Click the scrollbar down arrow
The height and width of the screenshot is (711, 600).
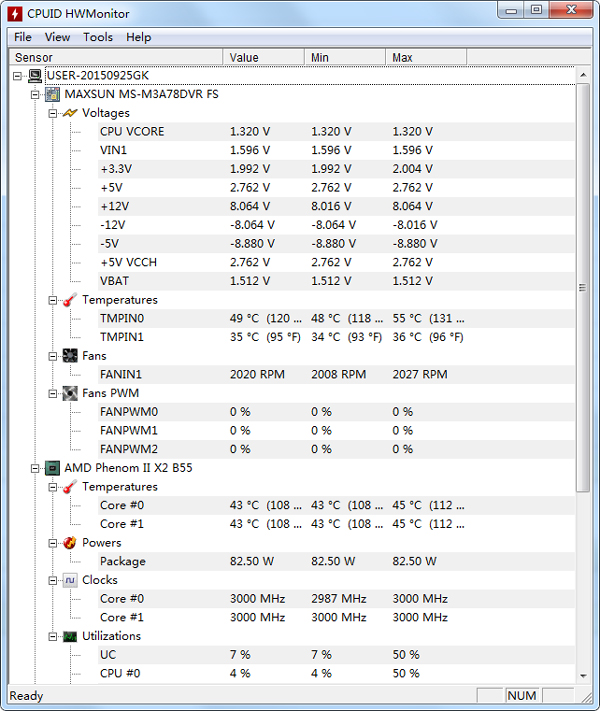tap(583, 676)
